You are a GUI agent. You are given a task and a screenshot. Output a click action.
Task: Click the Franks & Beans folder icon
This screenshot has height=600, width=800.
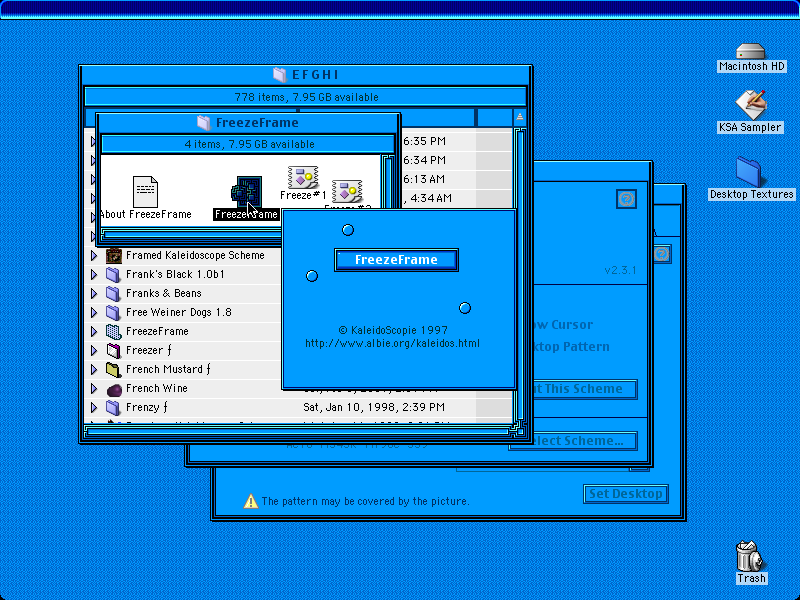click(113, 293)
